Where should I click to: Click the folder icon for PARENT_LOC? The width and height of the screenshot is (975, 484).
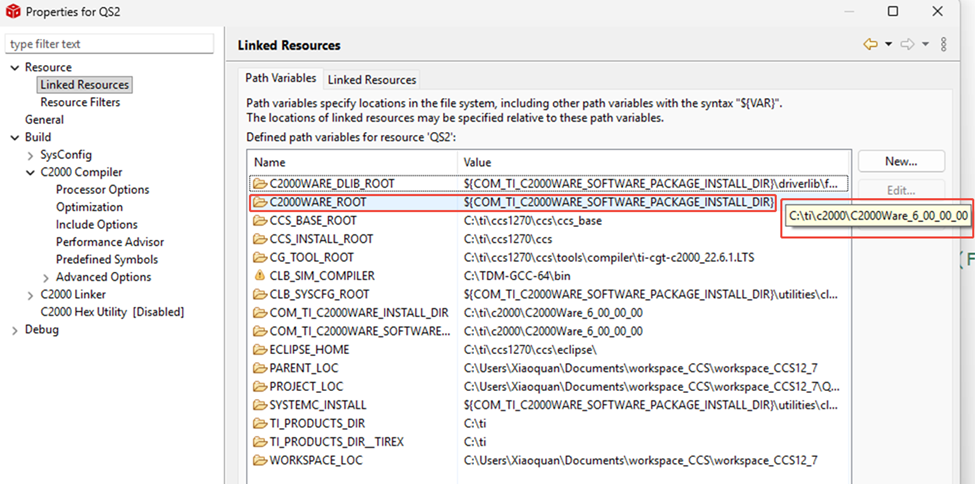[259, 368]
